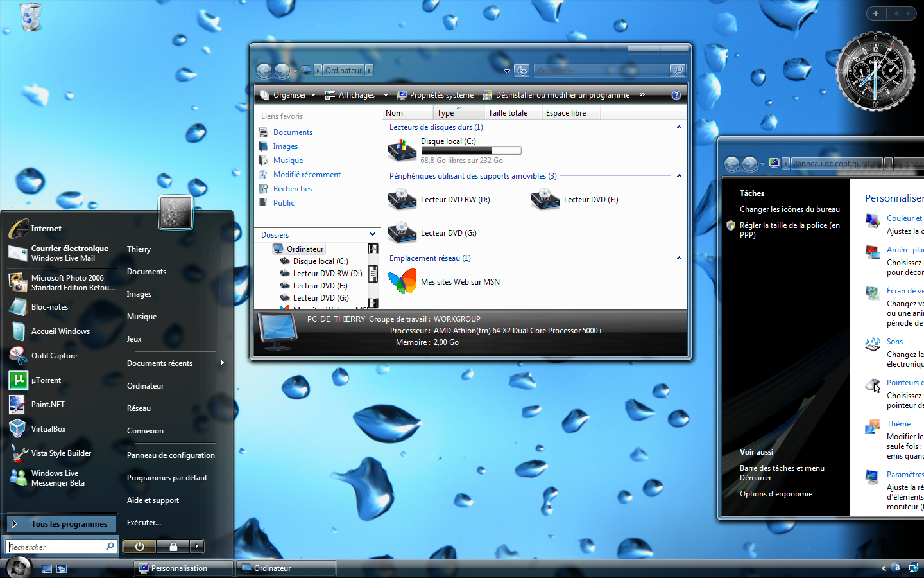Start Outil Capture
The image size is (924, 578).
click(44, 356)
